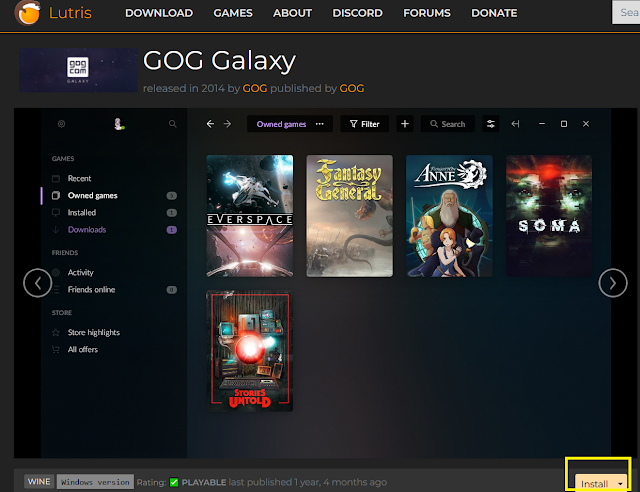Open Friends online in the sidebar

coord(91,289)
